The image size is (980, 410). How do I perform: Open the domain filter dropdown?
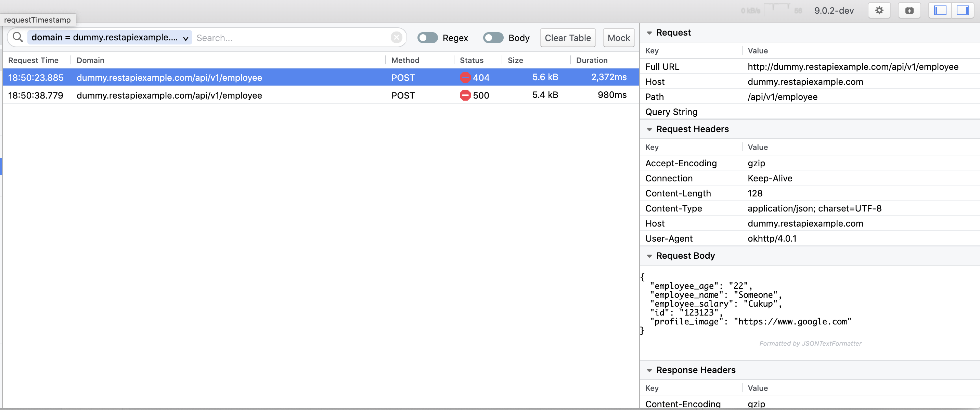pos(186,38)
